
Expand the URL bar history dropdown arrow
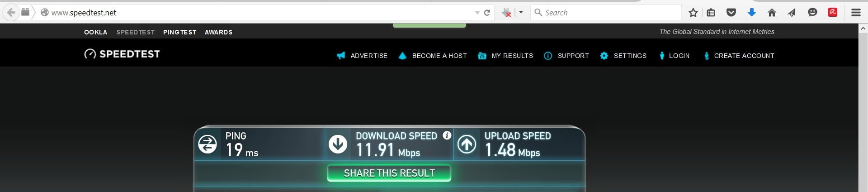[x=477, y=13]
